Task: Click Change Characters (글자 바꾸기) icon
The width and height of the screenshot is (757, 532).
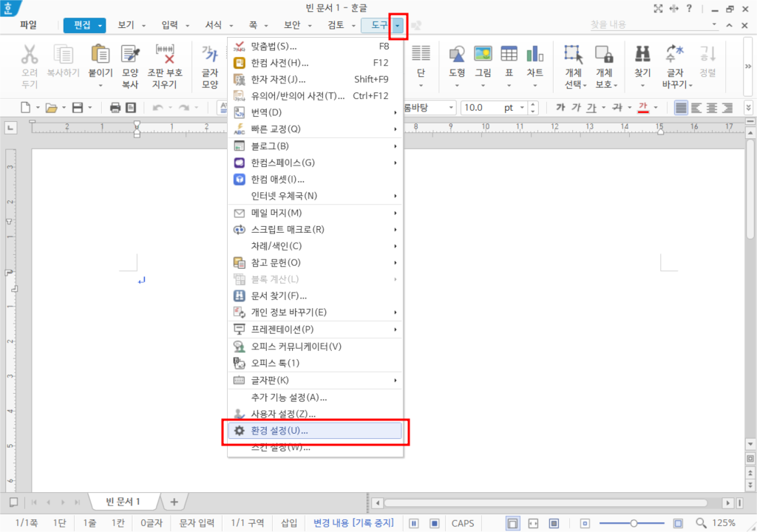Action: coord(674,54)
